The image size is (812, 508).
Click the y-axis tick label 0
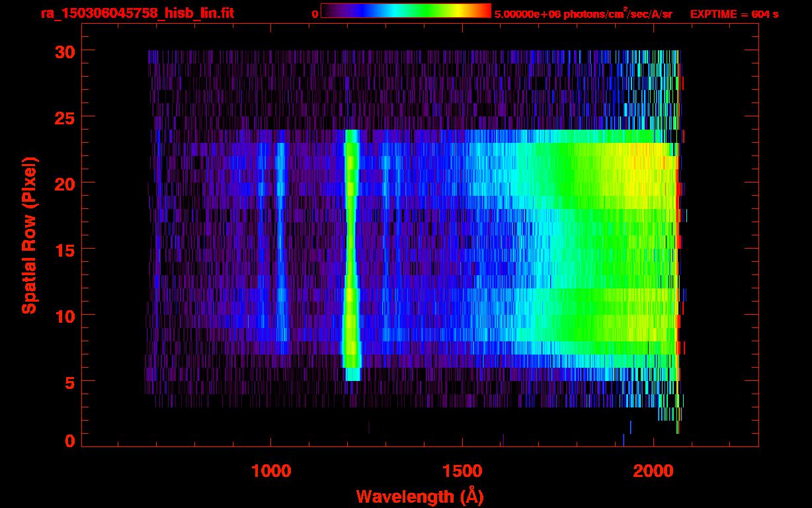click(69, 440)
